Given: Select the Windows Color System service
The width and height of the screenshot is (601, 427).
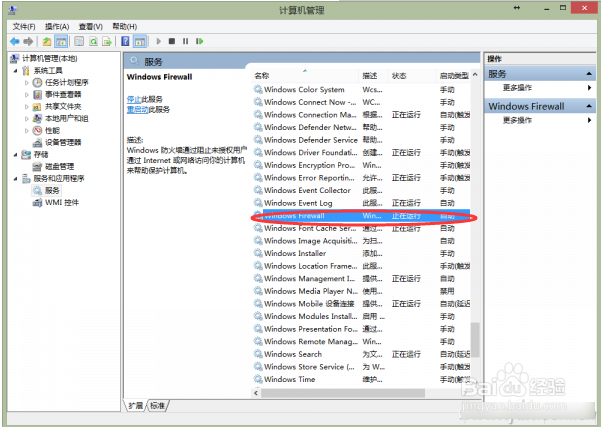Looking at the screenshot, I should (x=361, y=90).
